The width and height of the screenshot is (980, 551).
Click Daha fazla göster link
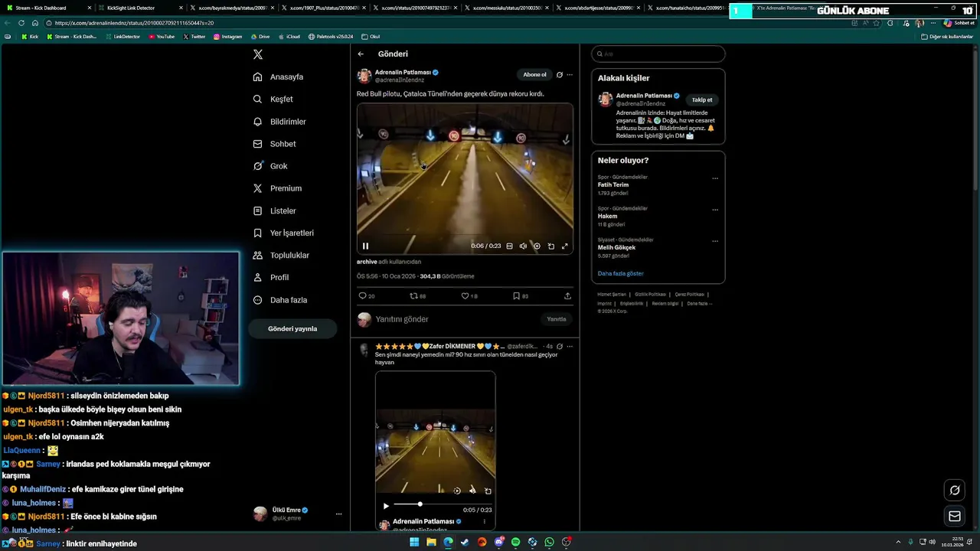click(x=620, y=273)
